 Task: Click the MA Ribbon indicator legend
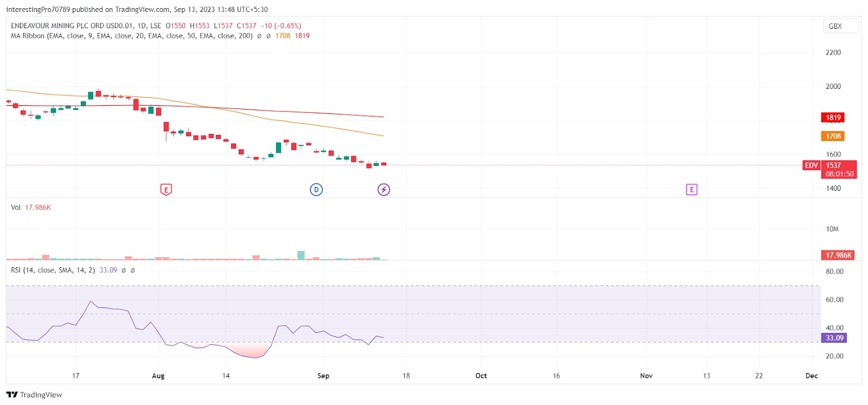[132, 36]
